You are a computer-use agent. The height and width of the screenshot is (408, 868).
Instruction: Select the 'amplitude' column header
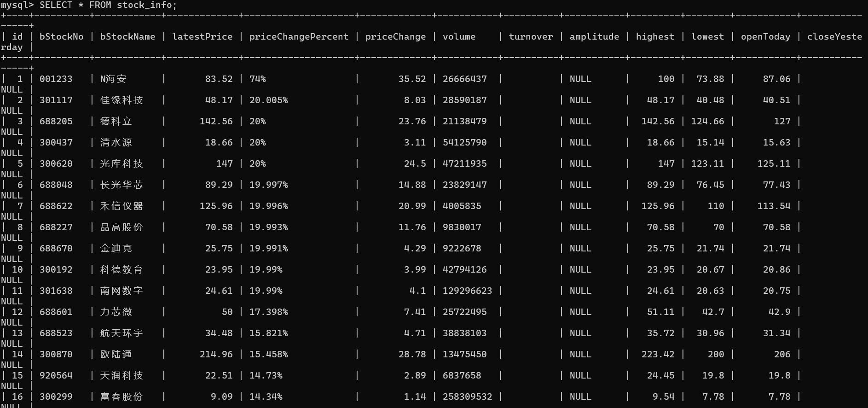(x=595, y=36)
